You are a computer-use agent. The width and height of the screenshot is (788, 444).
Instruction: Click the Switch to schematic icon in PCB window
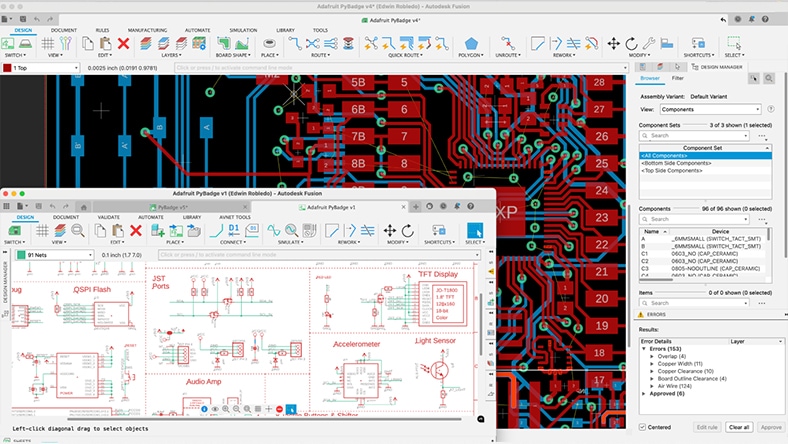coord(8,44)
